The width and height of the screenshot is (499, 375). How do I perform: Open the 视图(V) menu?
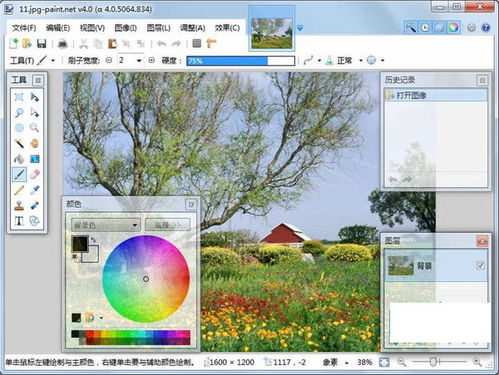(x=92, y=28)
